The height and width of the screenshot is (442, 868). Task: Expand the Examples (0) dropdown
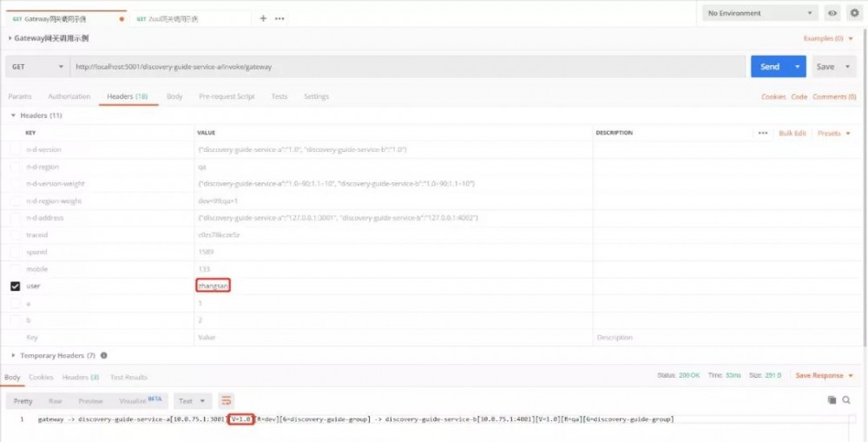[828, 38]
